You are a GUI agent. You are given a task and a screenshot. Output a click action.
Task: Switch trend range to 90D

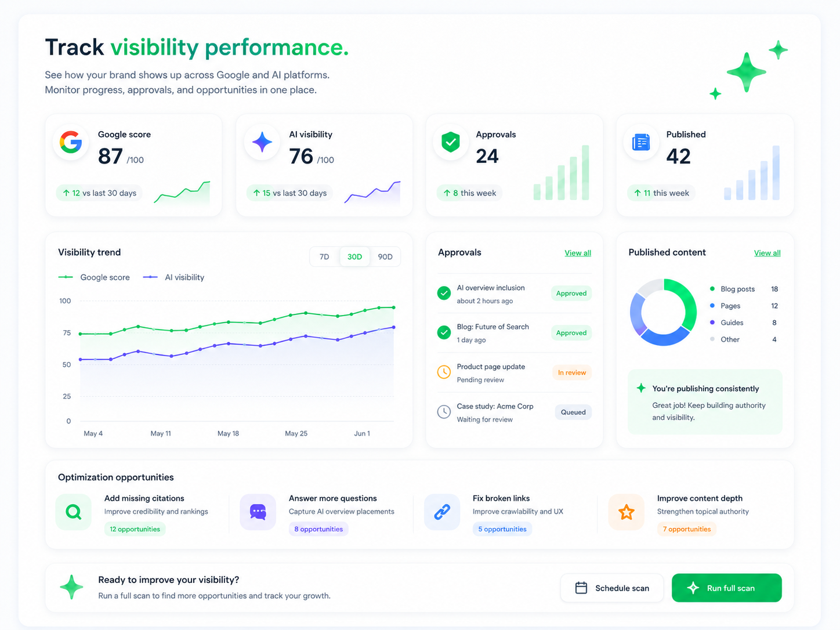pyautogui.click(x=385, y=257)
